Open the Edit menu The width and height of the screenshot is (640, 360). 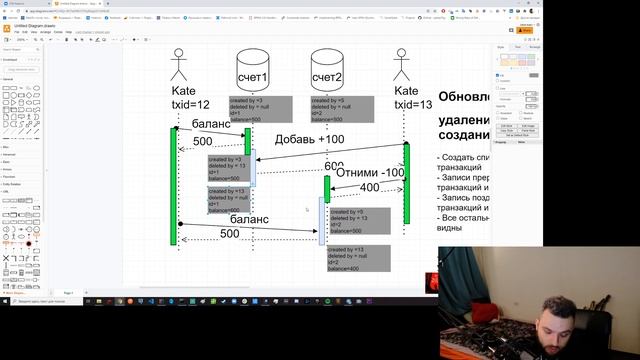point(25,32)
